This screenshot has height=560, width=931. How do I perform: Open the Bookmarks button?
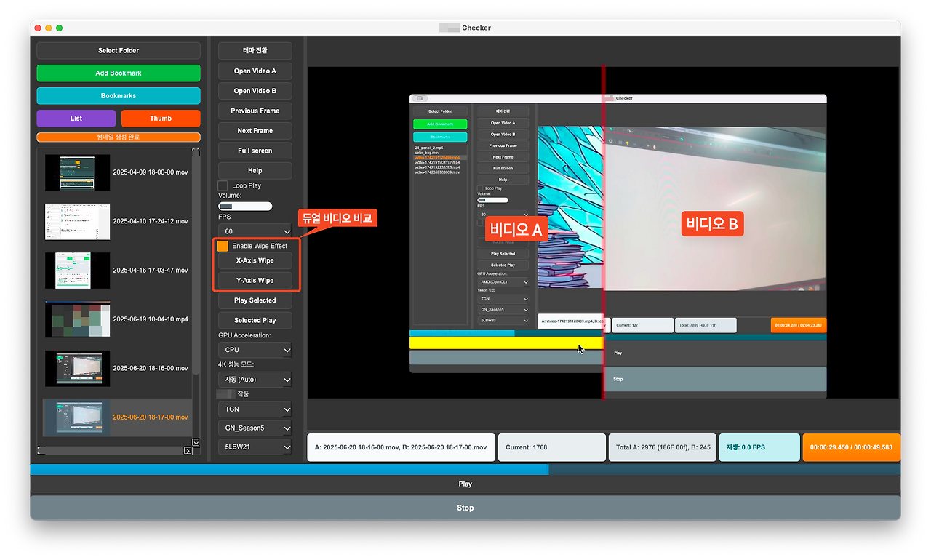point(119,96)
